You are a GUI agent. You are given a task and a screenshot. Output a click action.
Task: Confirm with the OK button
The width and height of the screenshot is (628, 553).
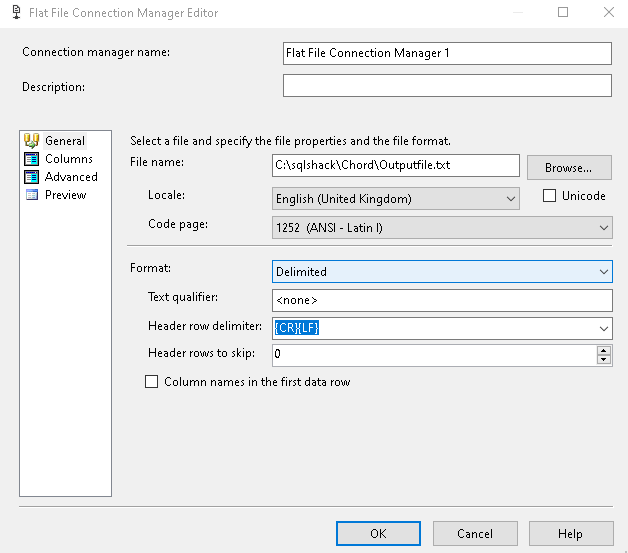click(x=378, y=534)
